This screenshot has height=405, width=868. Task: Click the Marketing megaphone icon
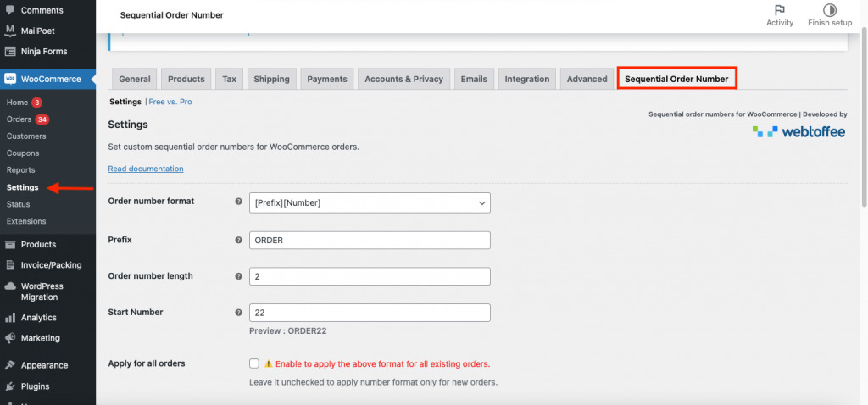tap(10, 338)
